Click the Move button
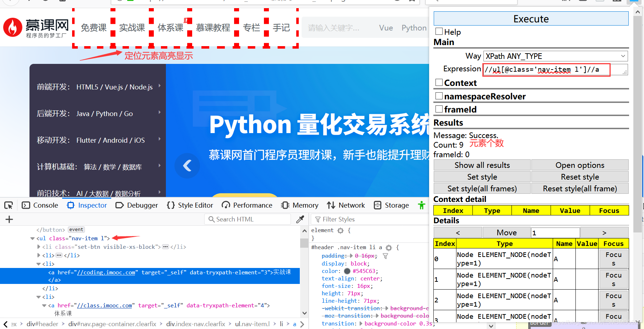Screen dimensions: 644x329 point(507,232)
